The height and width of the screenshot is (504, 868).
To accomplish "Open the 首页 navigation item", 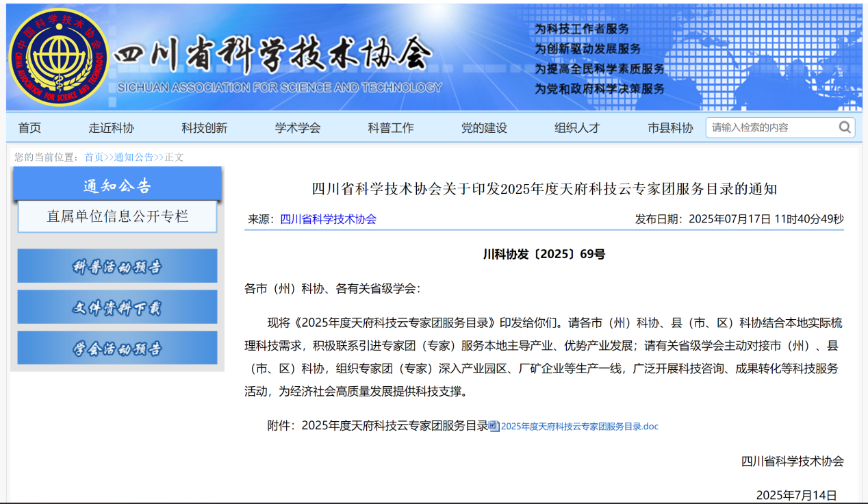I will click(29, 128).
